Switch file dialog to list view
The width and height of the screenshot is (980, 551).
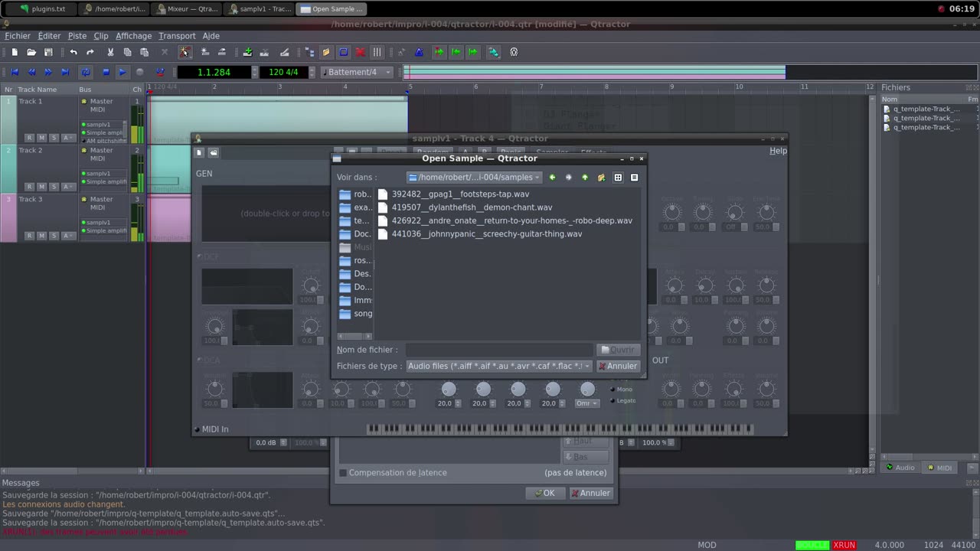coord(618,178)
